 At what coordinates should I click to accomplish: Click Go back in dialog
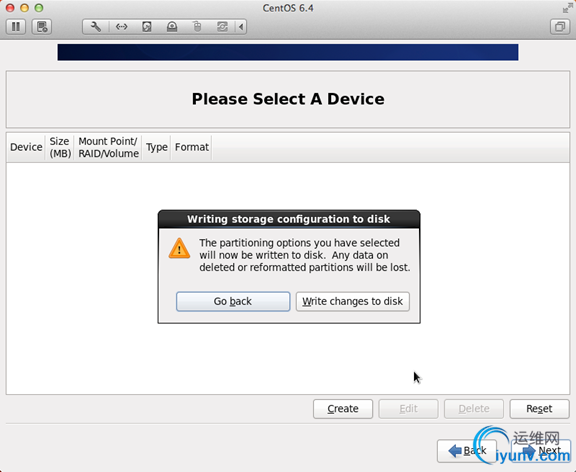233,302
